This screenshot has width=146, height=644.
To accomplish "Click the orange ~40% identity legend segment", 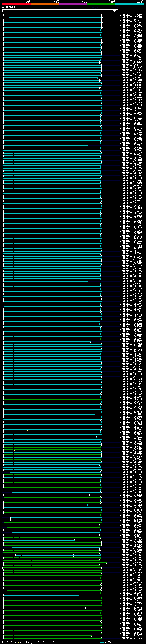I will (45, 4).
